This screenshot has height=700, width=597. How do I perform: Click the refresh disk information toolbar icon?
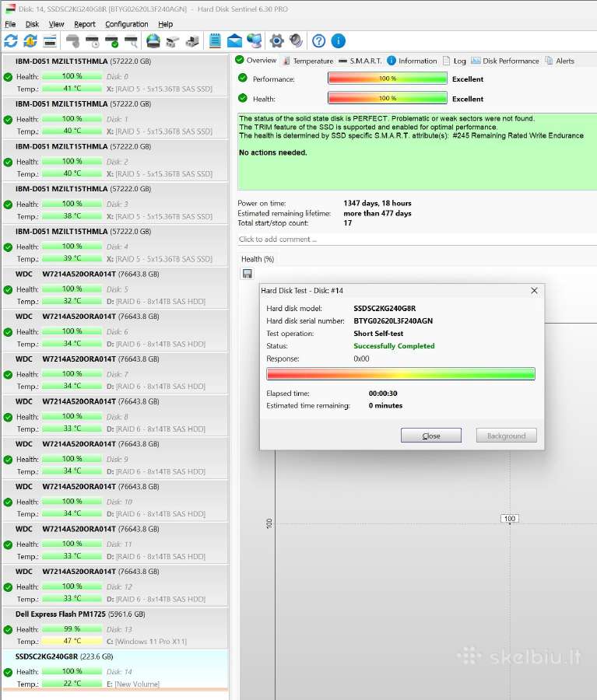[11, 41]
